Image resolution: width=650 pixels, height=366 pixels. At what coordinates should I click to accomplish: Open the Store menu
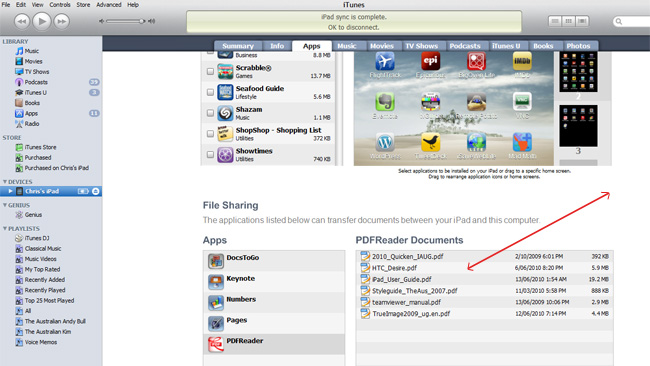pos(83,5)
